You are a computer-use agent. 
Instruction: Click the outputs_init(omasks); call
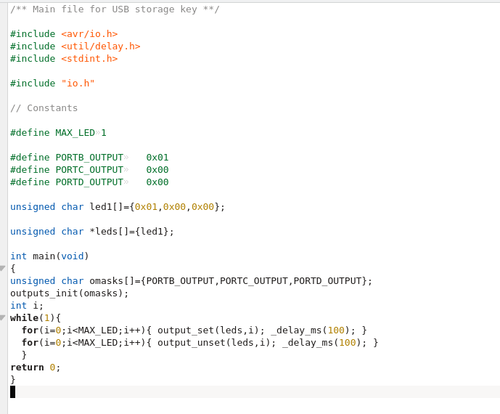pyautogui.click(x=69, y=293)
